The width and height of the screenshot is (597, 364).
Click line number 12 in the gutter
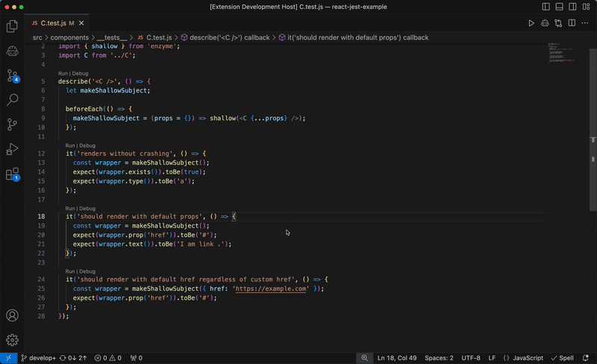click(41, 154)
